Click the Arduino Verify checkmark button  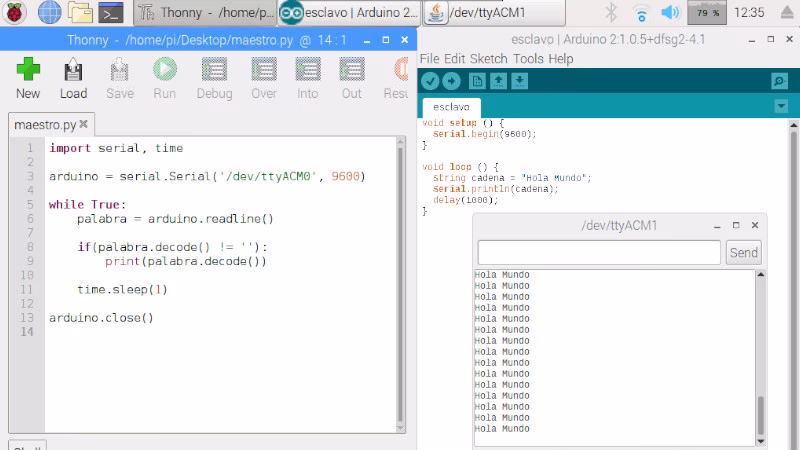(x=430, y=81)
